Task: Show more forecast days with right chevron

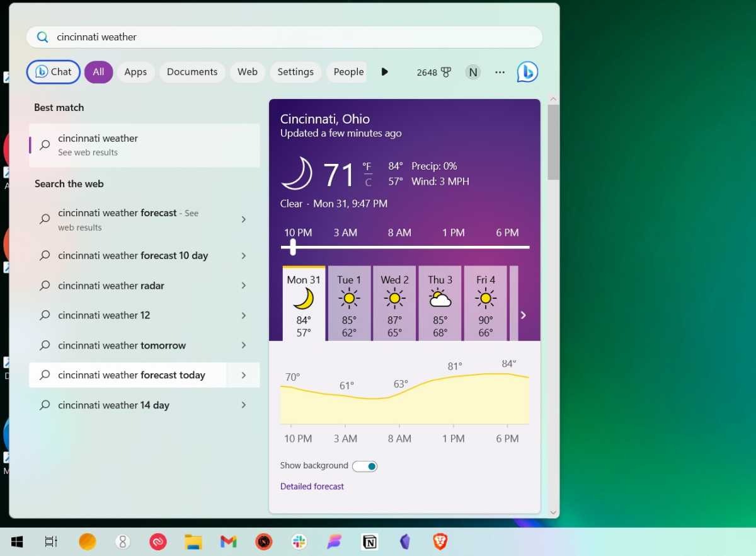Action: click(523, 315)
